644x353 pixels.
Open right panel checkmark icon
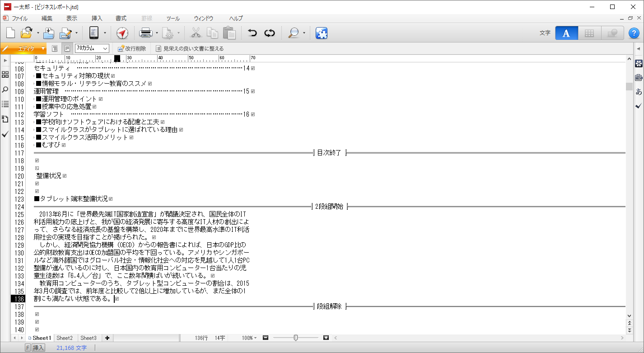pos(639,106)
